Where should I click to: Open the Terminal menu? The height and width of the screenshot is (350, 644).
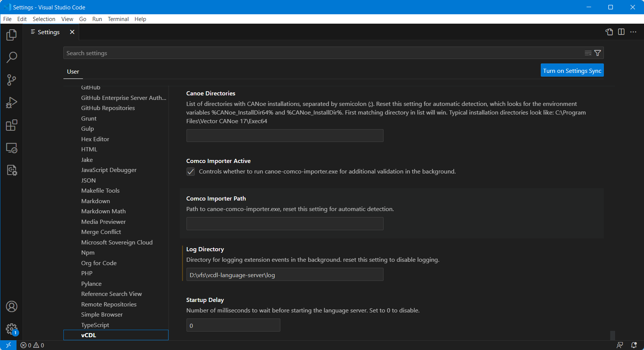118,19
